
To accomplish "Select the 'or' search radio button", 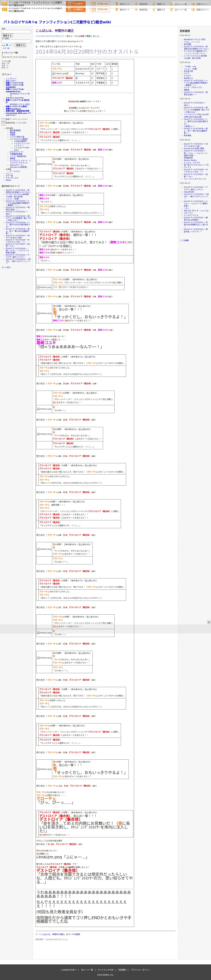I will pyautogui.click(x=12, y=45).
